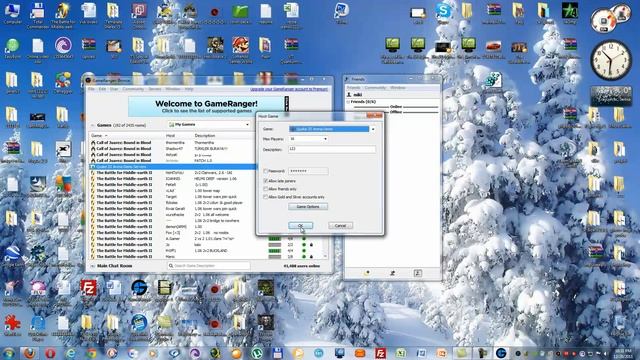Click the floppy disk save icon on taskbar
Image resolution: width=640 pixels, height=360 pixels.
coord(278,353)
